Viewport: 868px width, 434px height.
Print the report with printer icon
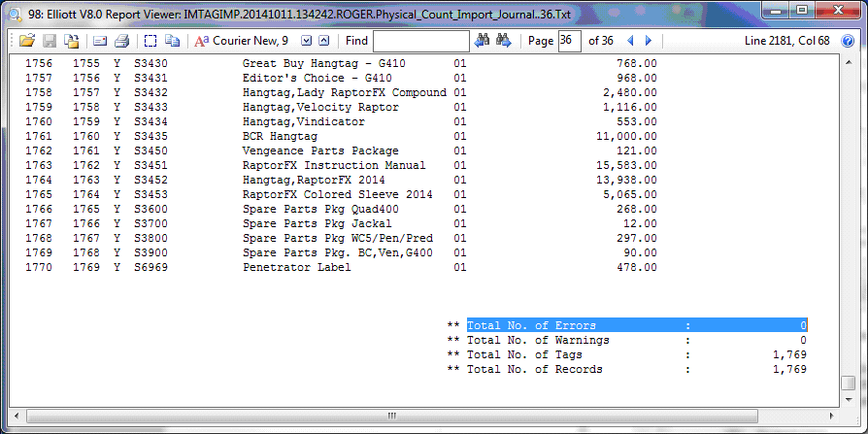pos(121,41)
